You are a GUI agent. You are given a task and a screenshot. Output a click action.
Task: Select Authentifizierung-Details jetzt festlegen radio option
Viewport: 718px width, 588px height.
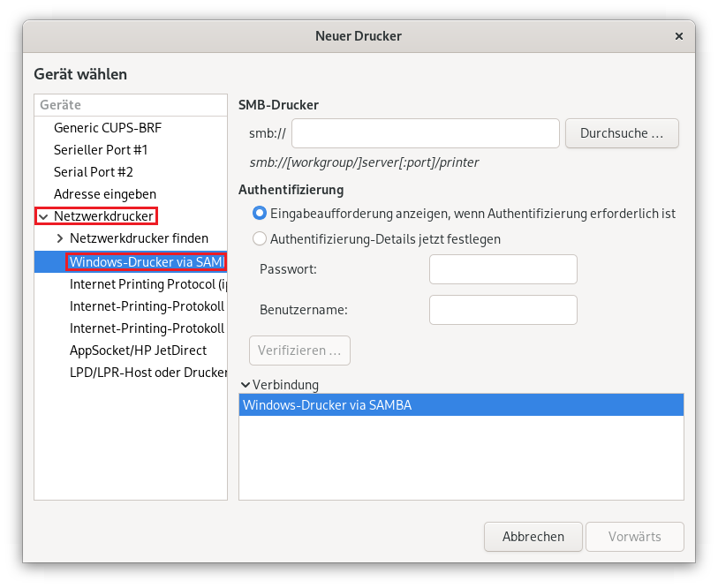[x=259, y=238]
